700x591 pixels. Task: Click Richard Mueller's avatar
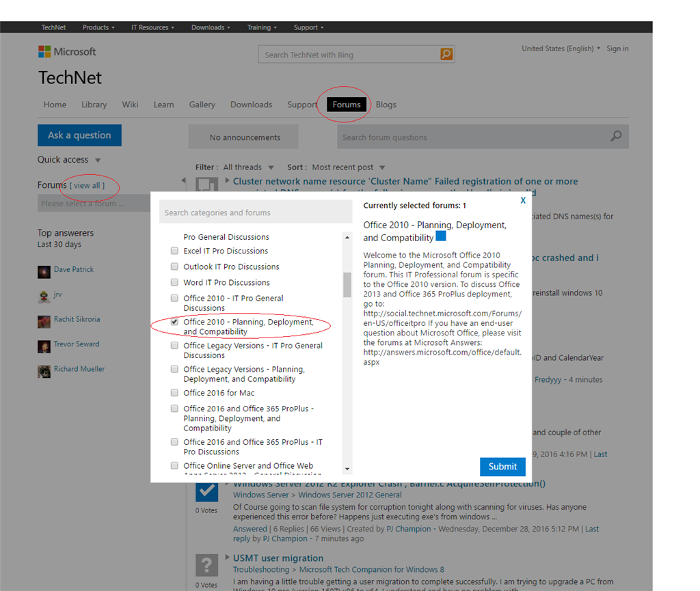(44, 372)
